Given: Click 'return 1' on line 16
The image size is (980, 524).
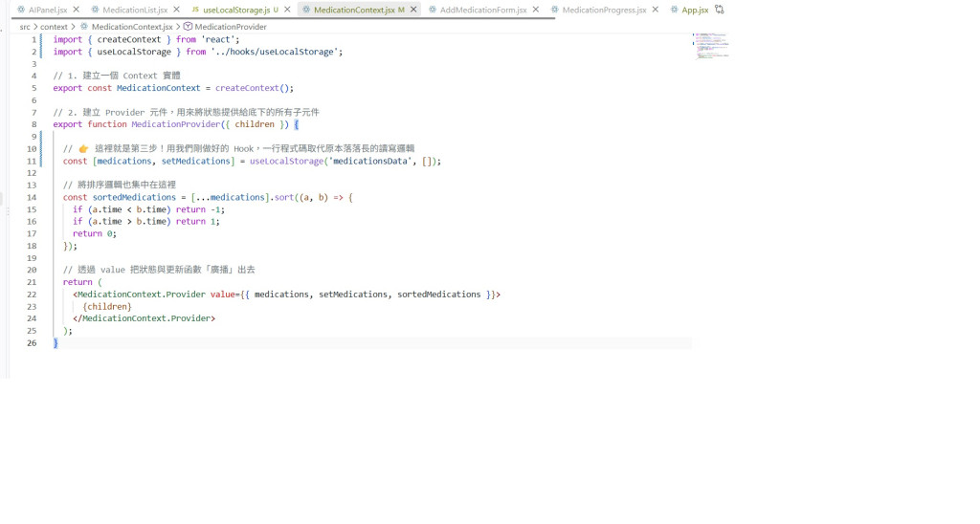Looking at the screenshot, I should [x=195, y=222].
